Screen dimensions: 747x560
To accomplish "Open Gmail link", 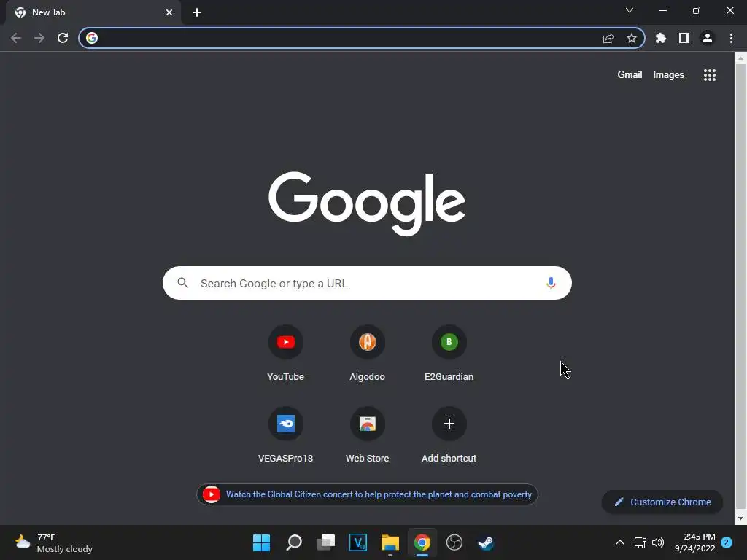I will 630,75.
